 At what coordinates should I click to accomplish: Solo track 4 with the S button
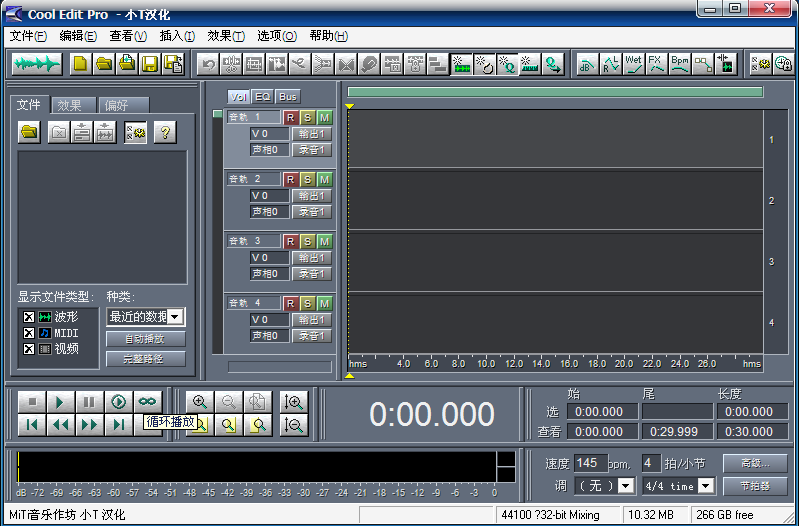(x=307, y=303)
